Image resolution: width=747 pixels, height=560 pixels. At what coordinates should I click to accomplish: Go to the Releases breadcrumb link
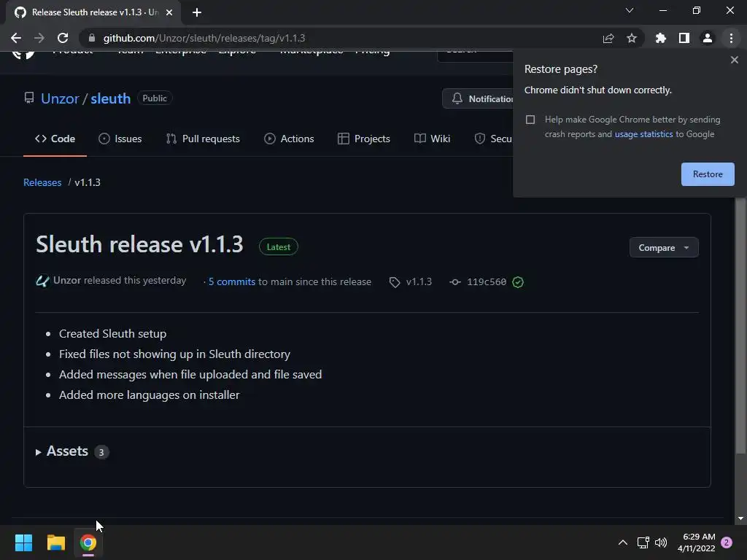pyautogui.click(x=42, y=182)
